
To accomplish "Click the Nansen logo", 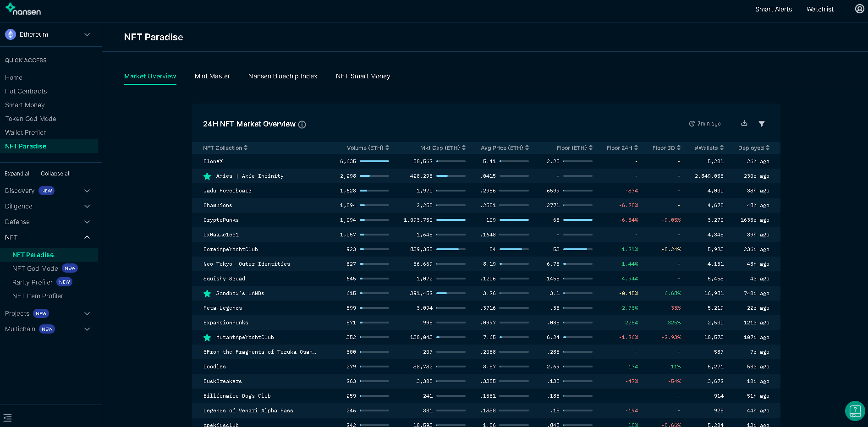I will [x=23, y=9].
